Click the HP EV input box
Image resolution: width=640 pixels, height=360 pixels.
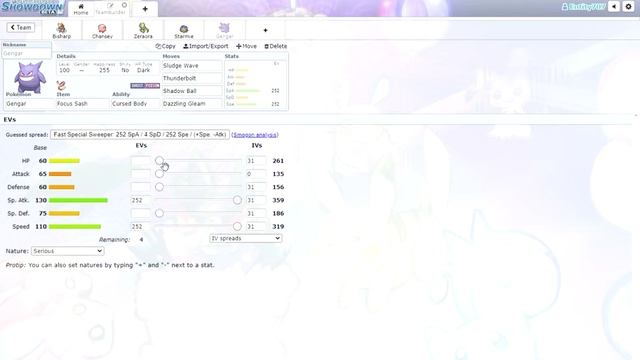click(x=141, y=161)
